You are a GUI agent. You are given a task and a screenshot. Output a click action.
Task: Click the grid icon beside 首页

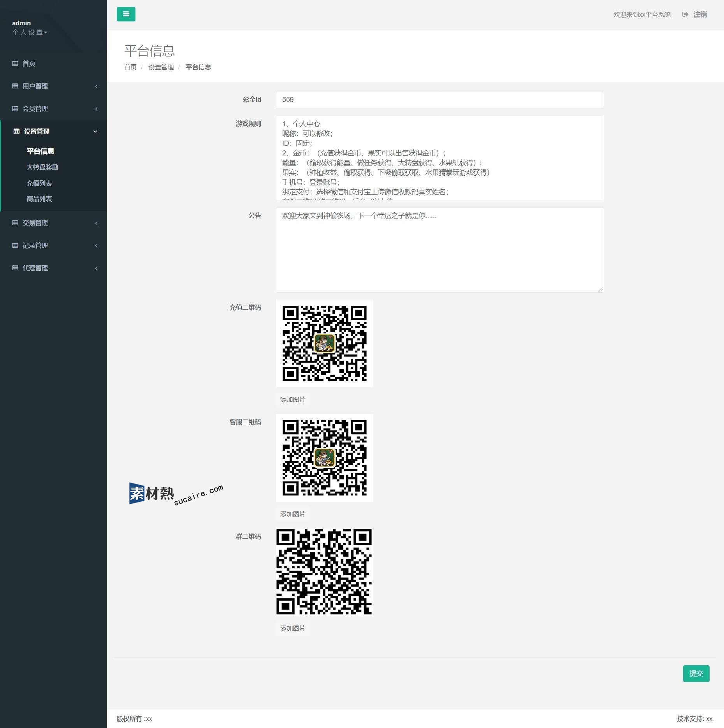[15, 63]
